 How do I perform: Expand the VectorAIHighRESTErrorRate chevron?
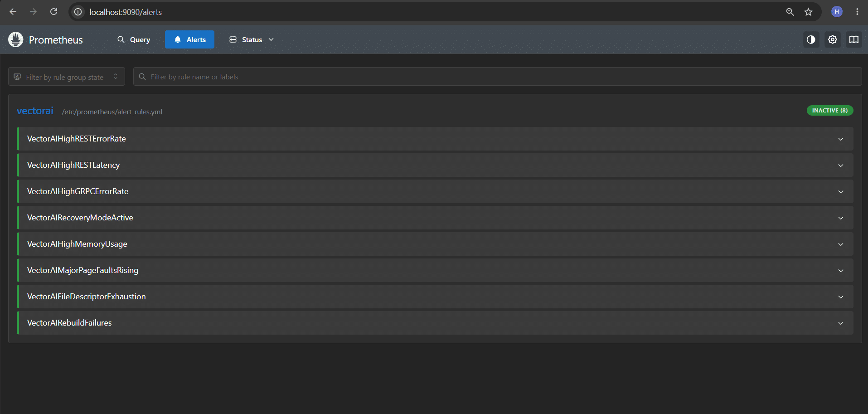841,139
